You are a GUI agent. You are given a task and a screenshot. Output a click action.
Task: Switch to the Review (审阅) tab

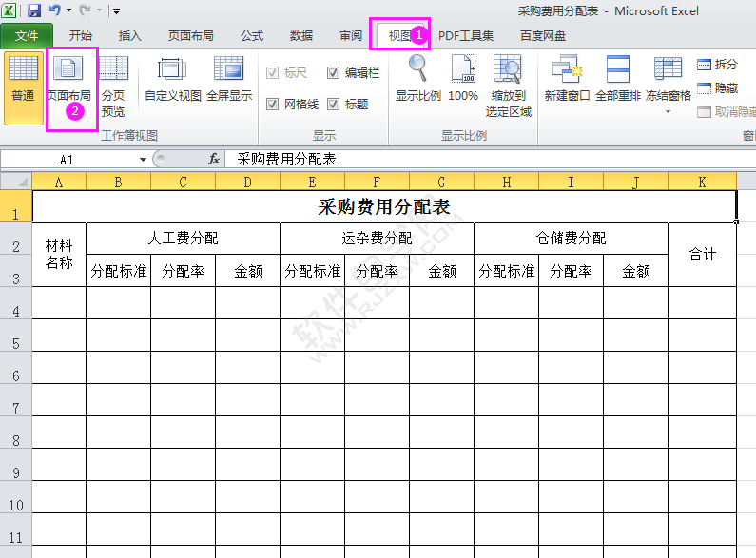tap(351, 36)
